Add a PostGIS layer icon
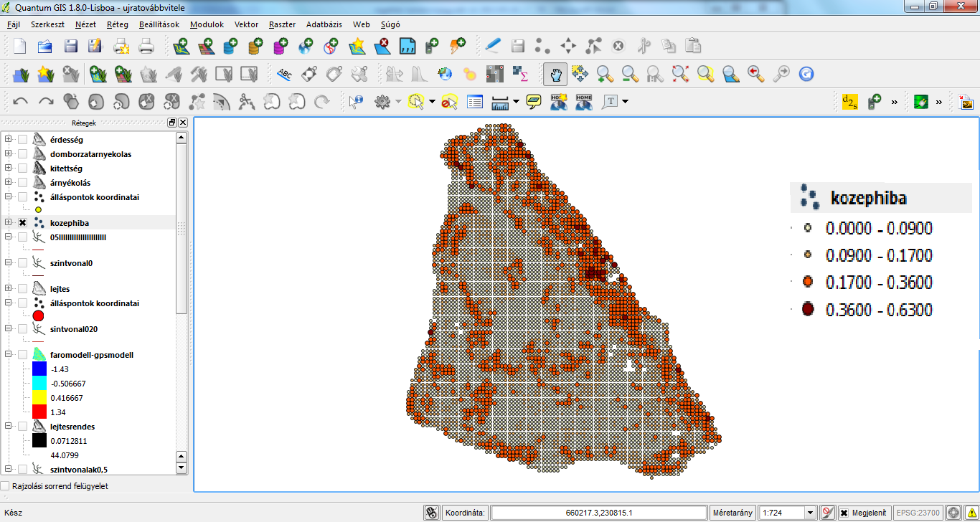Viewport: 980px width, 522px height. pos(230,47)
